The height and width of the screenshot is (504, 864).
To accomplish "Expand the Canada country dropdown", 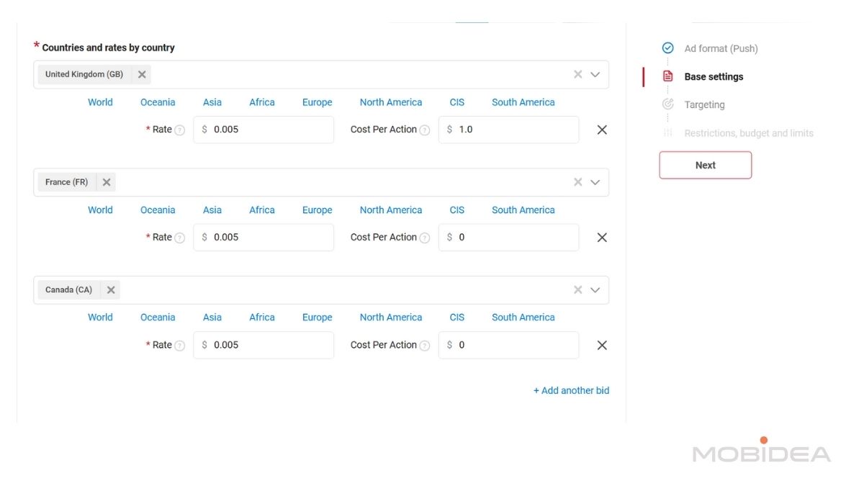I will pos(595,290).
